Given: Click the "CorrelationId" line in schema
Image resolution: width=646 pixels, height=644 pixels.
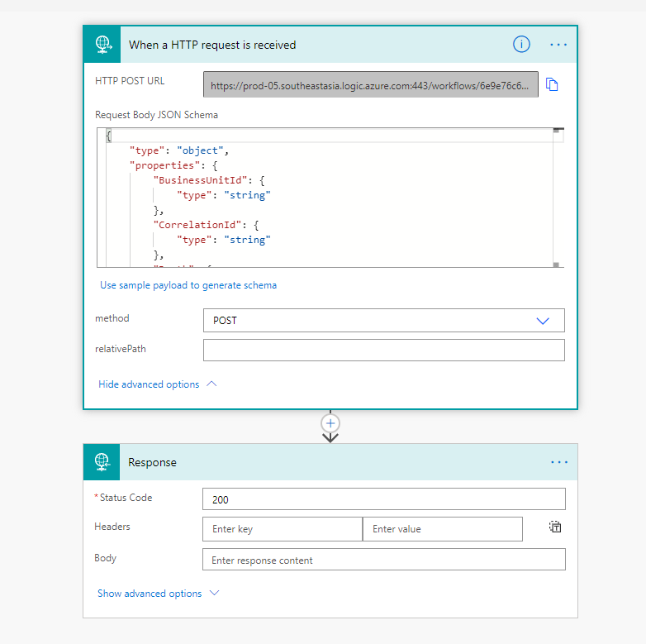Looking at the screenshot, I should [x=206, y=225].
